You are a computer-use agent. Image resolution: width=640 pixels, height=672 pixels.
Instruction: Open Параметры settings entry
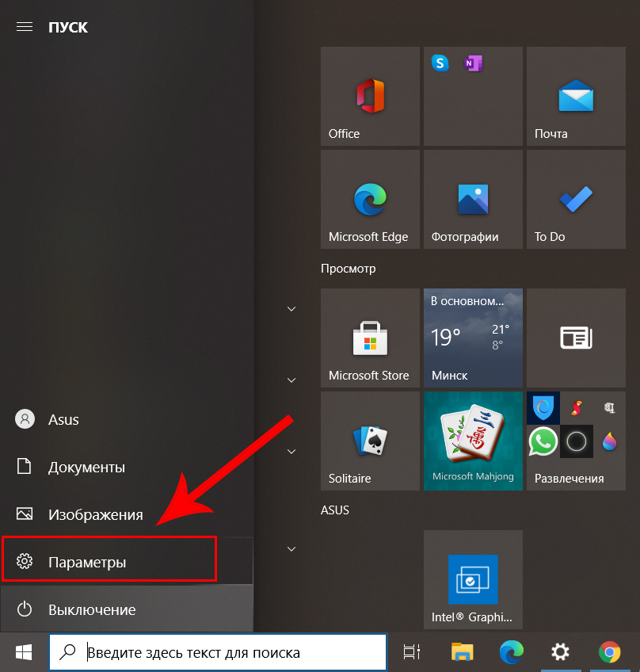[127, 561]
